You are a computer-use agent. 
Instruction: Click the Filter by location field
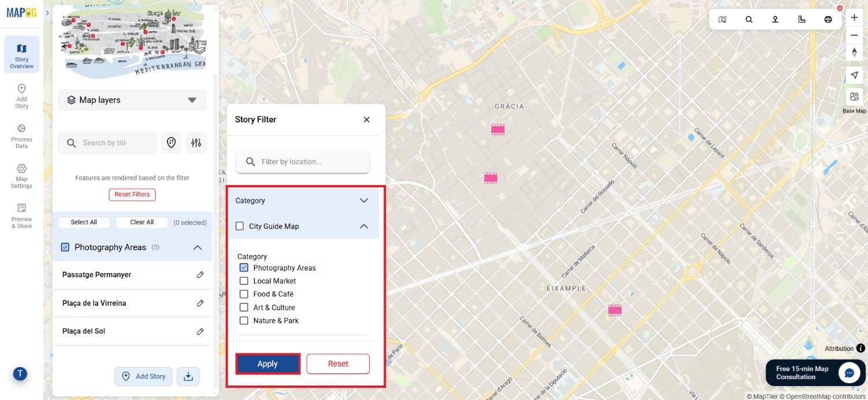pos(303,162)
